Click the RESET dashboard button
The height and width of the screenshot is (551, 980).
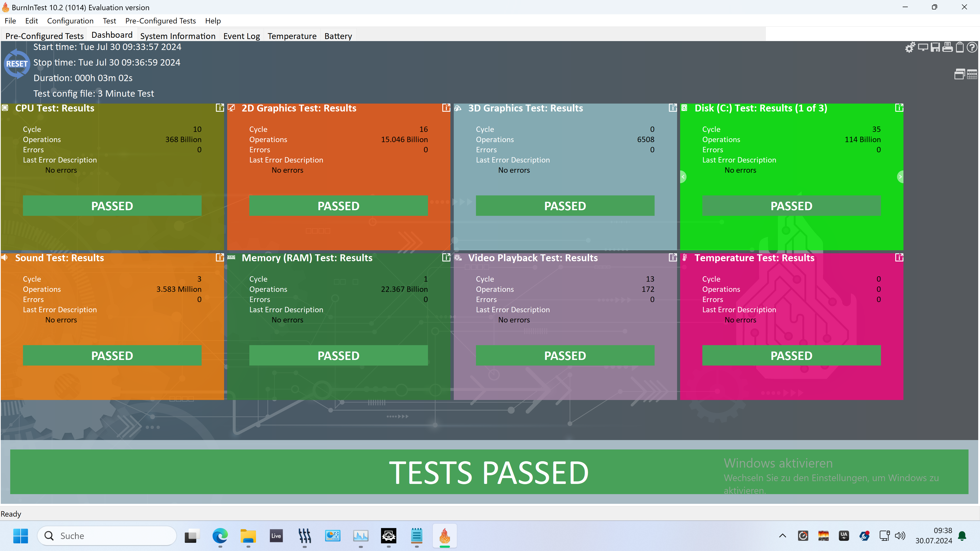tap(17, 64)
